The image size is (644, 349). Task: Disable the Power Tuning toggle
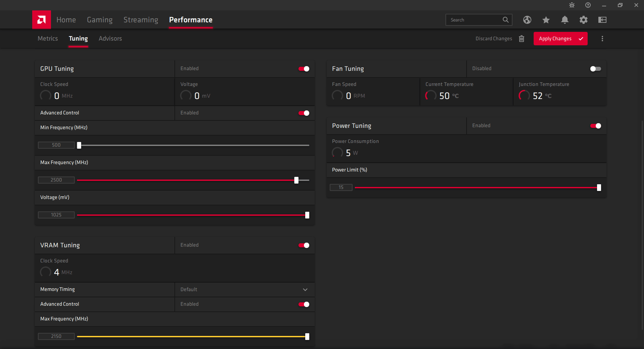[x=596, y=126]
